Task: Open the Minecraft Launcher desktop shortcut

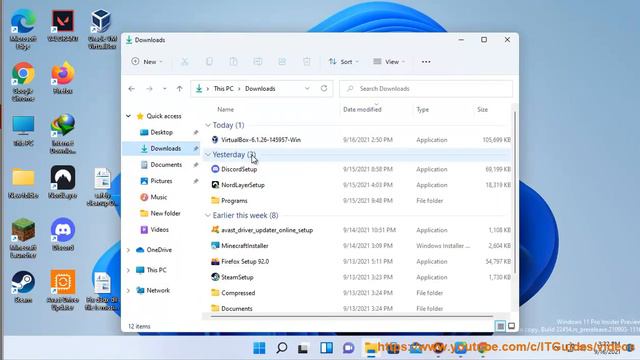Action: [x=23, y=238]
